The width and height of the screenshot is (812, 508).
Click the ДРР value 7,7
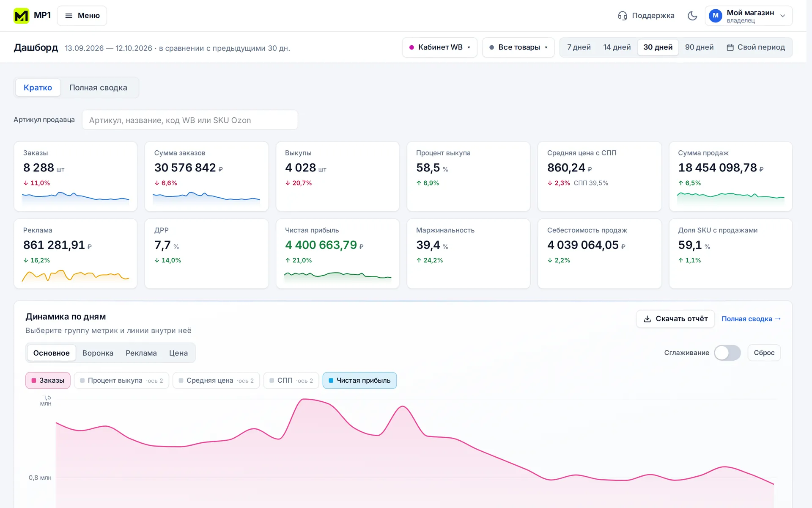[162, 245]
